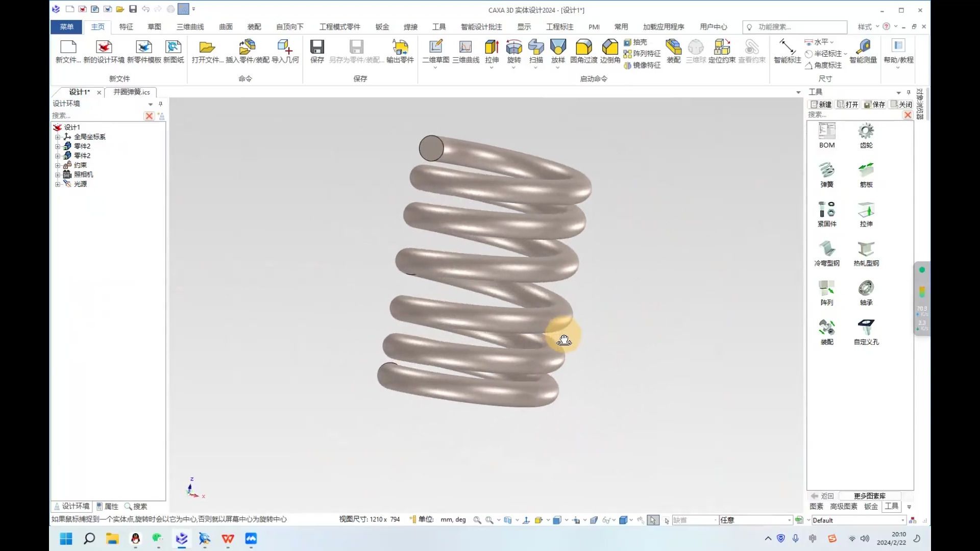Open 智能测量 smart measure tool
The image size is (980, 551).
click(863, 52)
